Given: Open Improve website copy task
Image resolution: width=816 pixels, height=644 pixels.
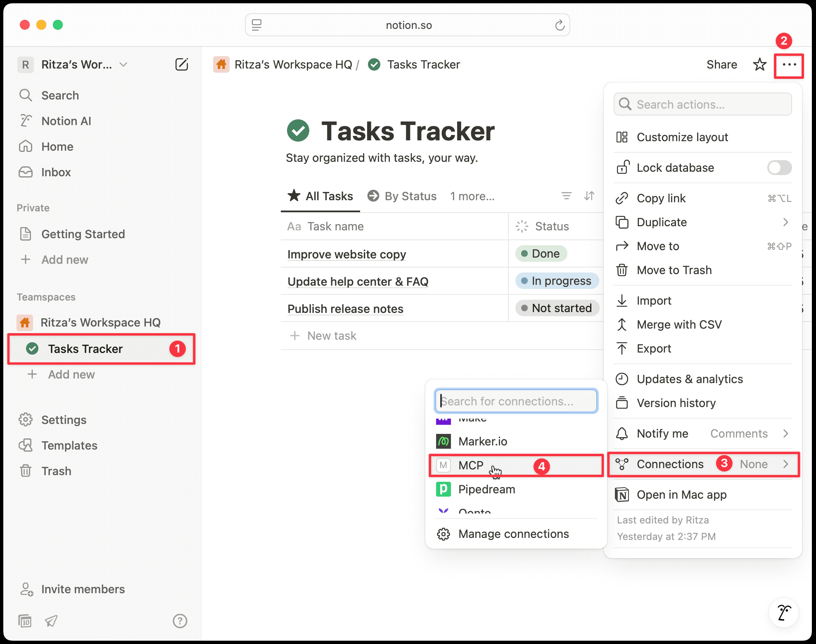Looking at the screenshot, I should tap(347, 254).
